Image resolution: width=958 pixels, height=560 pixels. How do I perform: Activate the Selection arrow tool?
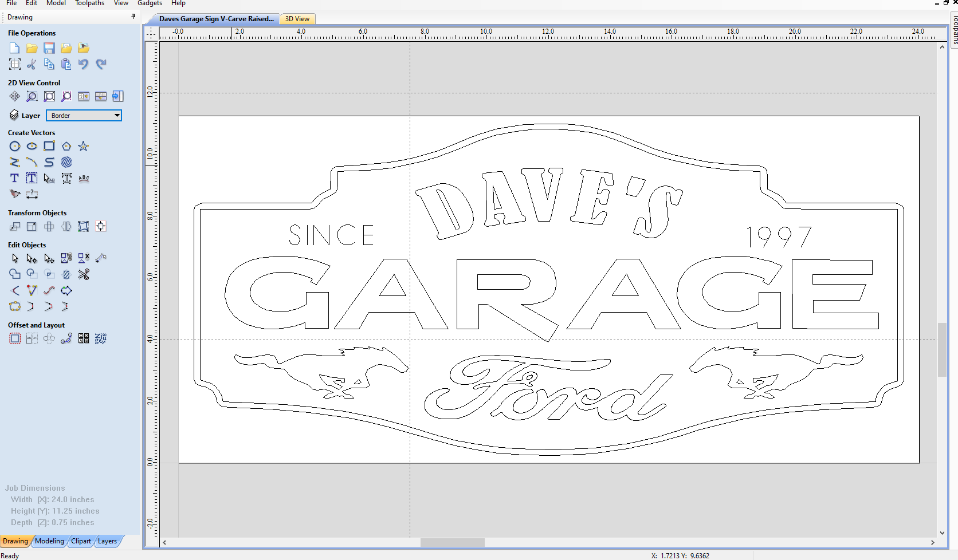coord(15,259)
